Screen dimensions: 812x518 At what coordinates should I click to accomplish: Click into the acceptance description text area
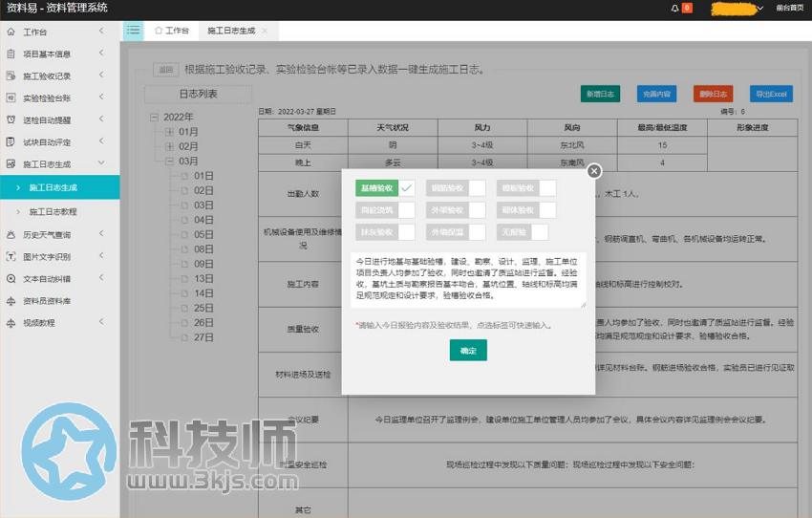pos(468,280)
